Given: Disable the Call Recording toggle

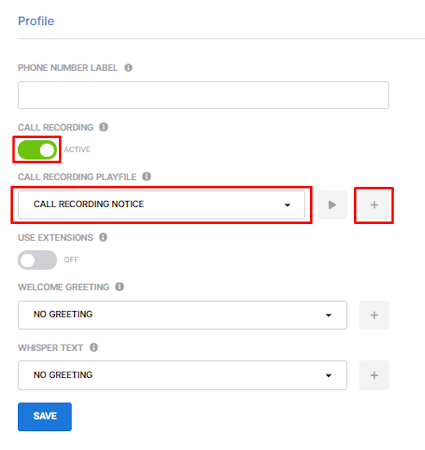Looking at the screenshot, I should click(37, 150).
